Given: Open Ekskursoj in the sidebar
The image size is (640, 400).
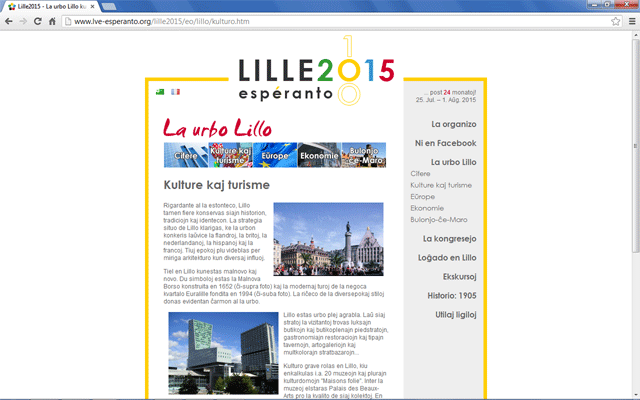Looking at the screenshot, I should click(x=460, y=276).
